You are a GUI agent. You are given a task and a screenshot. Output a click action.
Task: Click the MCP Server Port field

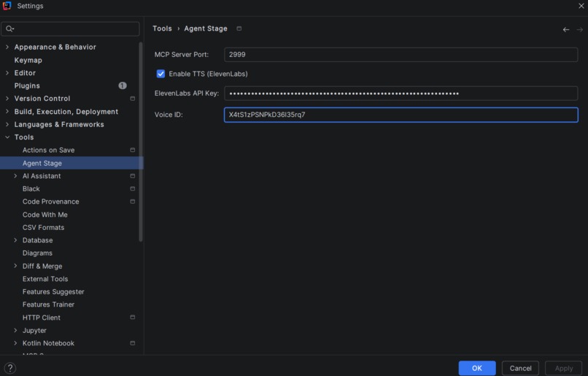(401, 55)
